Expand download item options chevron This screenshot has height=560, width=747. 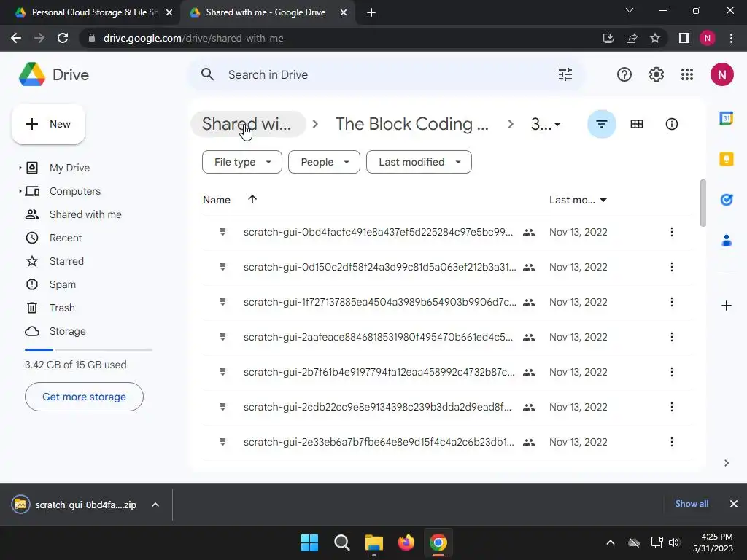[155, 505]
